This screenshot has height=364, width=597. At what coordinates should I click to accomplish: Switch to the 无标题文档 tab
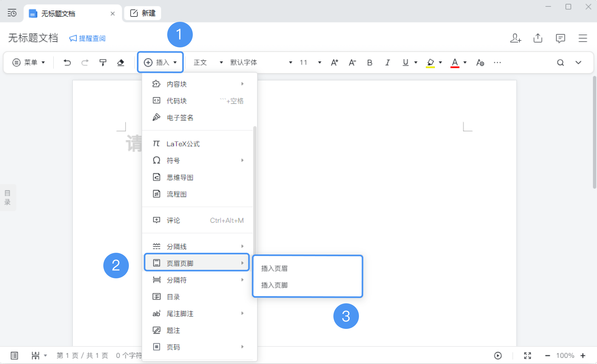click(x=72, y=13)
